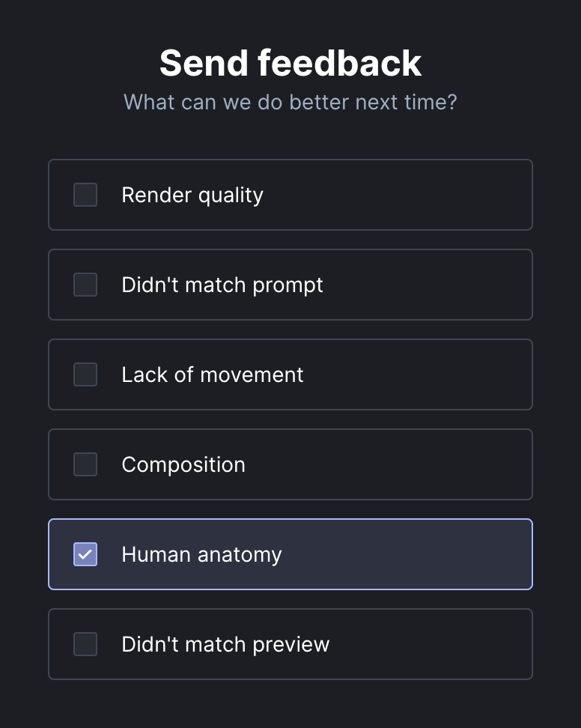Image resolution: width=581 pixels, height=728 pixels.
Task: Deselect the highlighted Human anatomy option
Action: tap(290, 554)
